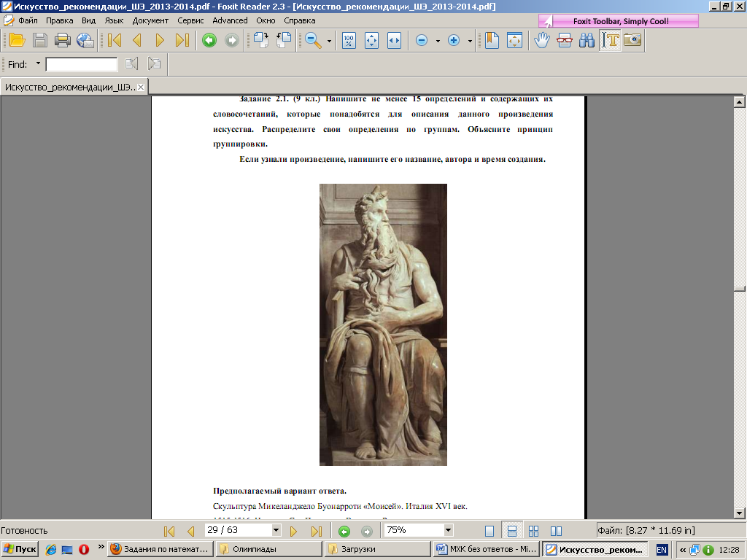Close the Искусство_рекомендации document tab
Screen dimensions: 747x560
[141, 87]
